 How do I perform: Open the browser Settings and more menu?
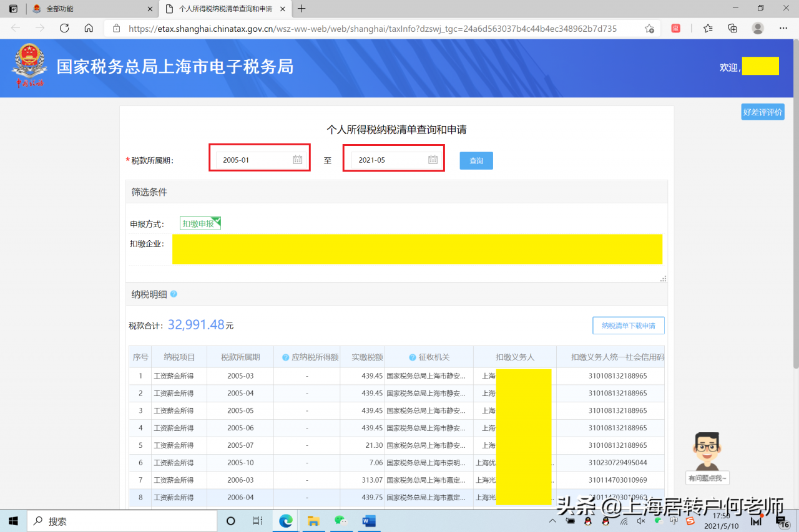783,28
